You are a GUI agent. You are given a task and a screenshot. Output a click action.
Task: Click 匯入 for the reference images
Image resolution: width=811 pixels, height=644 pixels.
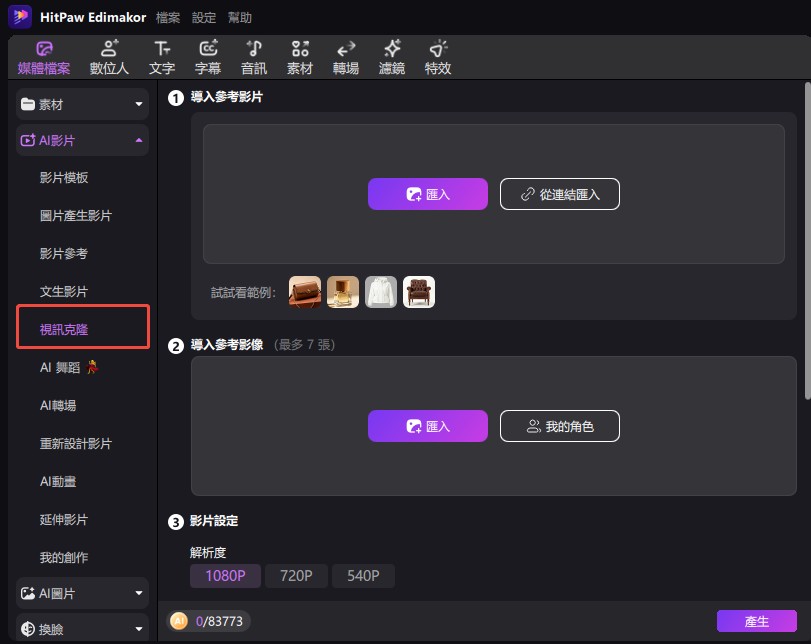428,426
